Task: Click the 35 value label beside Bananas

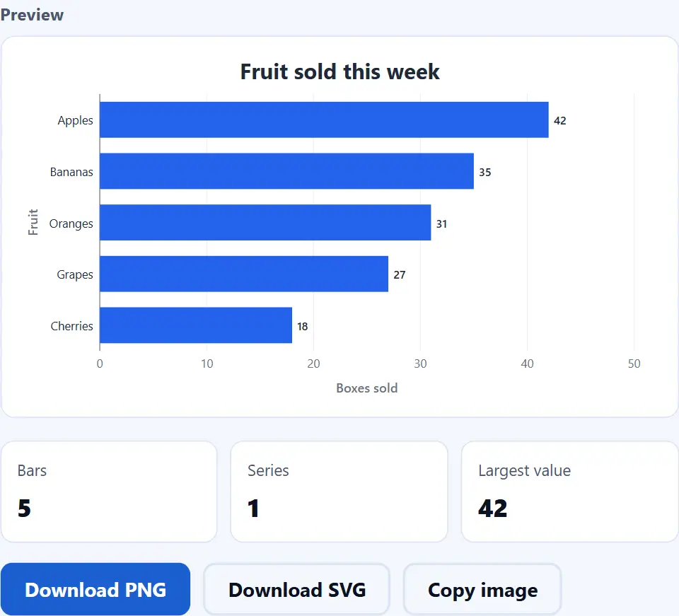Action: 485,173
